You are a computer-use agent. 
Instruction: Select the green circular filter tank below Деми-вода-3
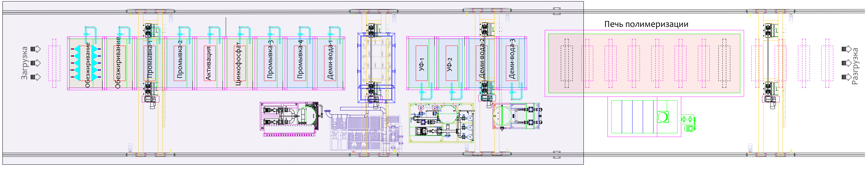coord(502,116)
